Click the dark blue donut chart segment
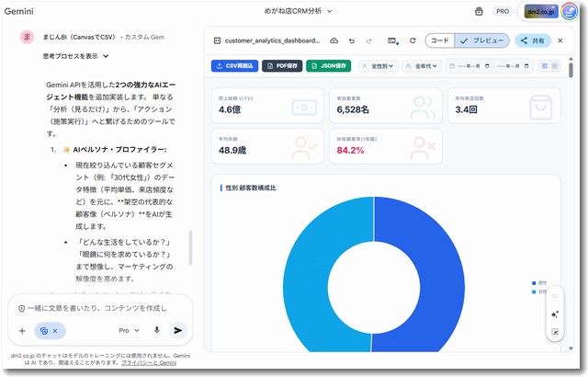588x377 pixels. [x=443, y=289]
